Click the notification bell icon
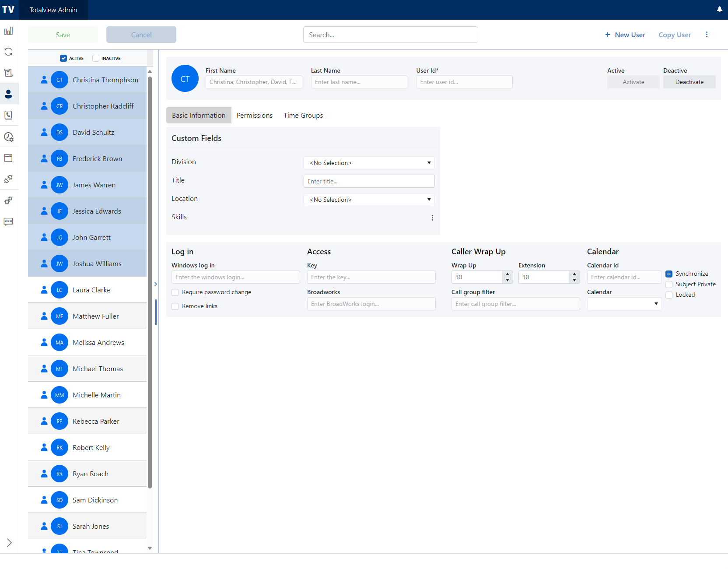The width and height of the screenshot is (728, 569). tap(720, 9)
